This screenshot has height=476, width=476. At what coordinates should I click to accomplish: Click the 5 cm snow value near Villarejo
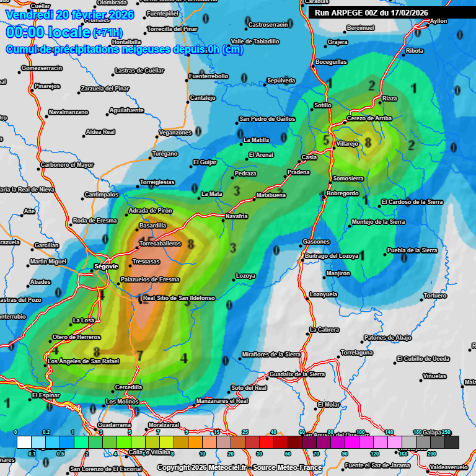click(327, 141)
